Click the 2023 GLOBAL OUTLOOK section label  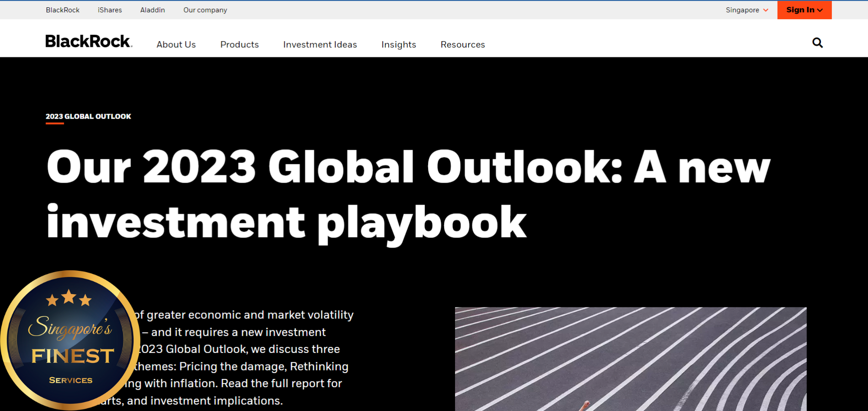click(x=88, y=116)
